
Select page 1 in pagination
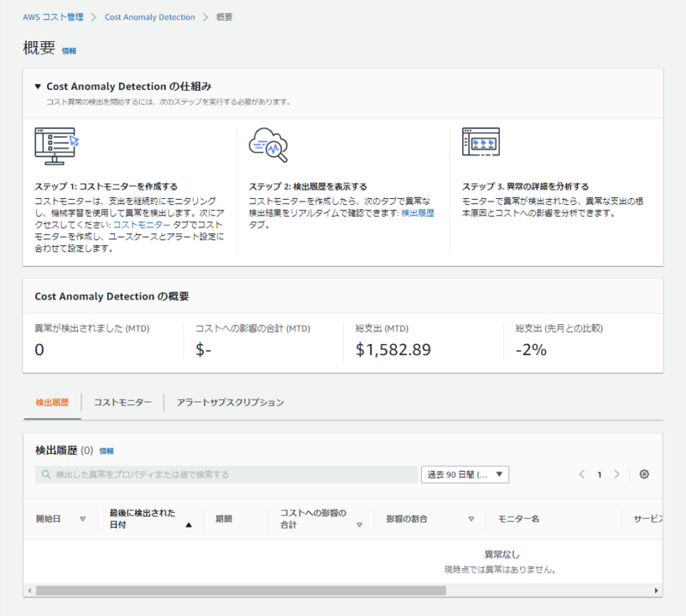click(599, 474)
